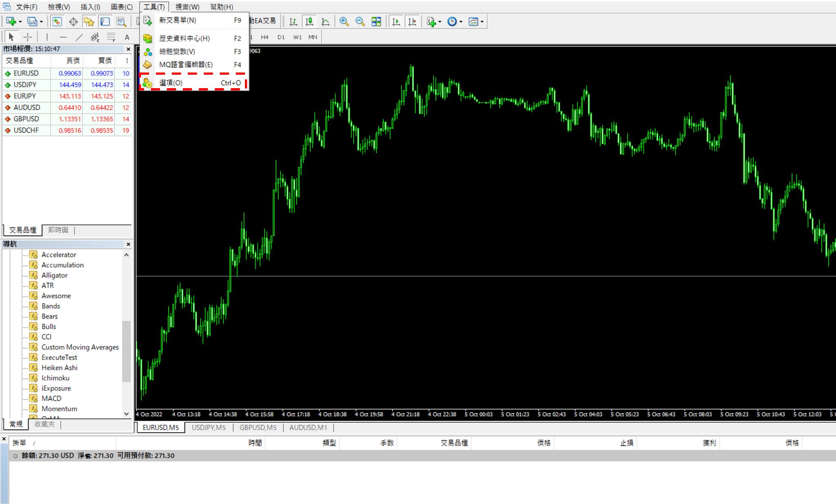The image size is (836, 504).
Task: Open the Periods clock icon
Action: click(x=452, y=22)
